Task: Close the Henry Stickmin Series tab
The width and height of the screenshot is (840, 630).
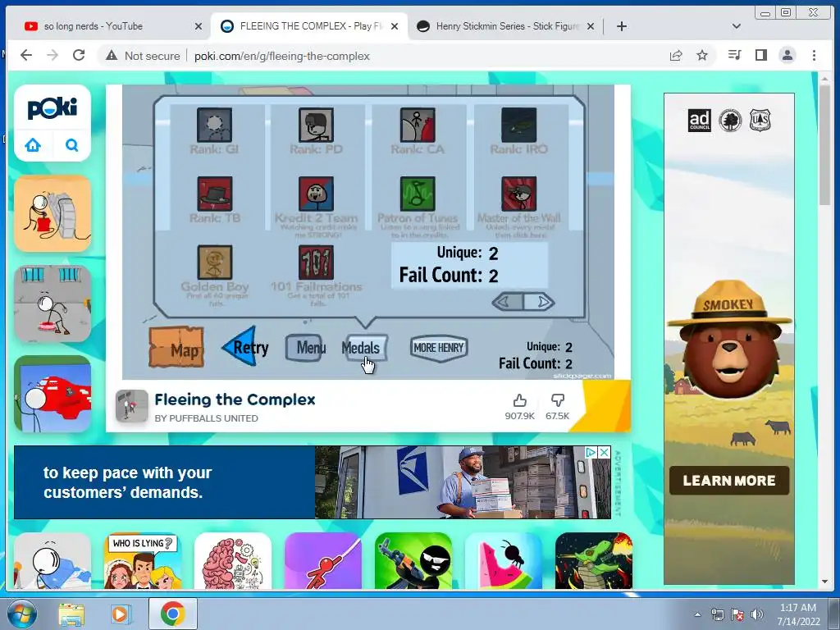Action: [x=591, y=26]
